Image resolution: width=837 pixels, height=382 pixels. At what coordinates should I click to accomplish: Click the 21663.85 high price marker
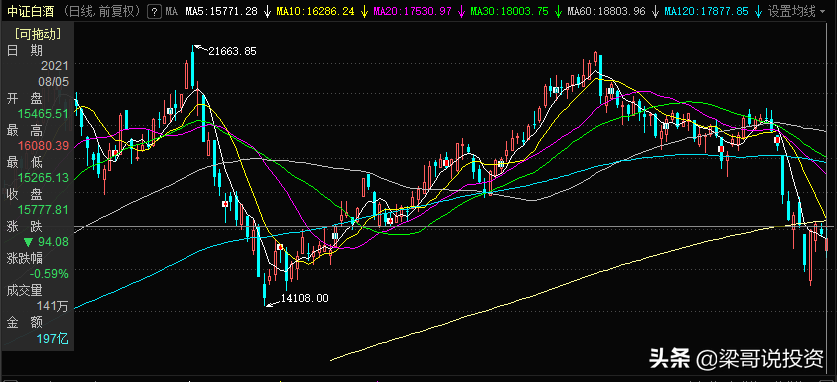pyautogui.click(x=232, y=52)
